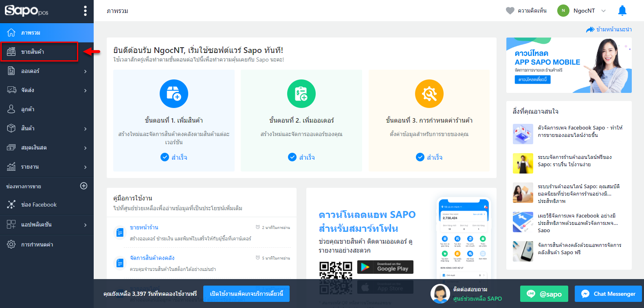Open the รายงาน reports menu item
The height and width of the screenshot is (308, 644).
click(47, 167)
